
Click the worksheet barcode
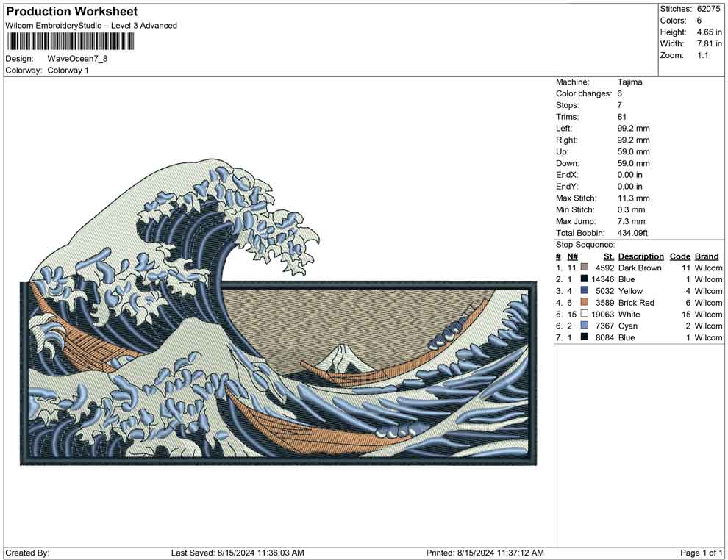[70, 41]
